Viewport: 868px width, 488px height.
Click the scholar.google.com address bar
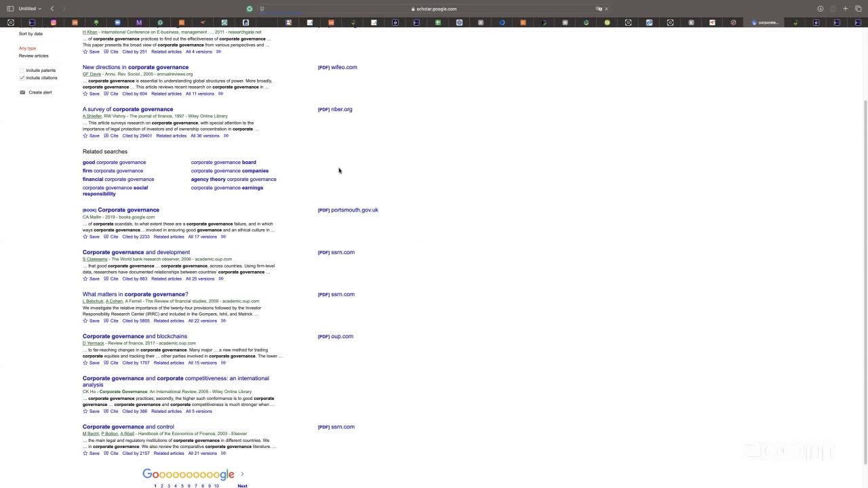[434, 9]
